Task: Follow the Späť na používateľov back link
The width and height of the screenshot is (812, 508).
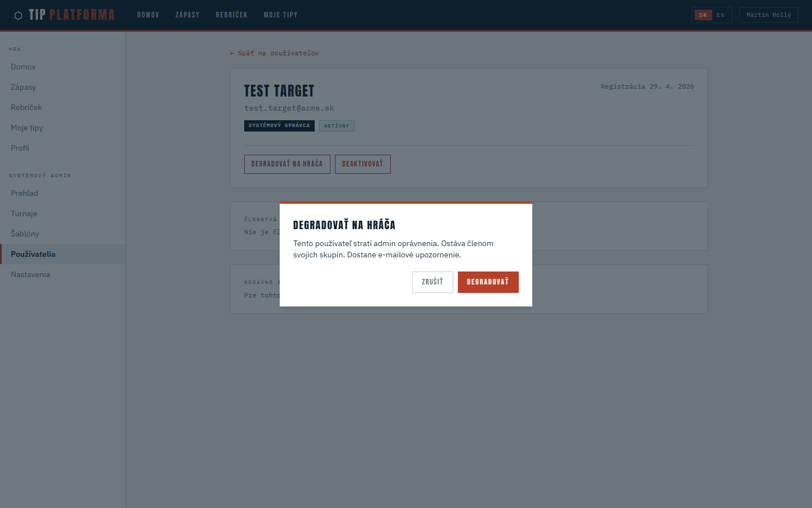Action: 275,53
